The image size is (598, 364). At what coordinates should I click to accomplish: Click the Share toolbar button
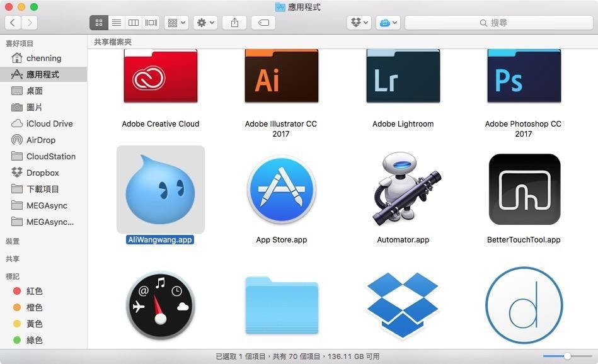click(x=234, y=23)
